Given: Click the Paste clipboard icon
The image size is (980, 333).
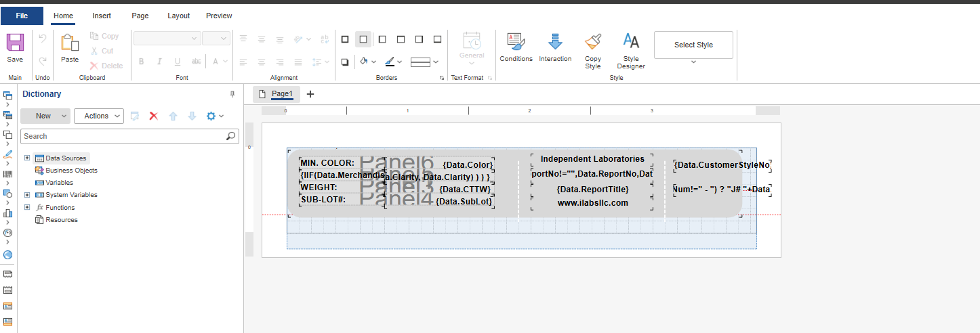Looking at the screenshot, I should 70,43.
